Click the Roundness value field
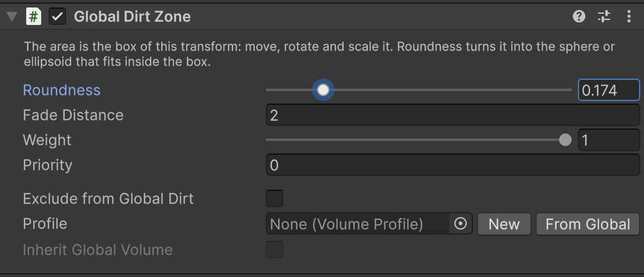Viewport: 644px width, 277px height. pos(608,90)
